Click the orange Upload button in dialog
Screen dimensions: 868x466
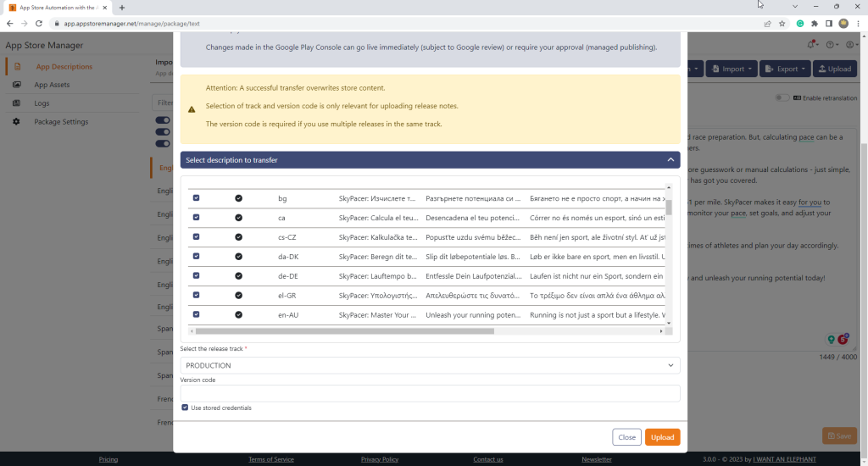click(x=662, y=437)
